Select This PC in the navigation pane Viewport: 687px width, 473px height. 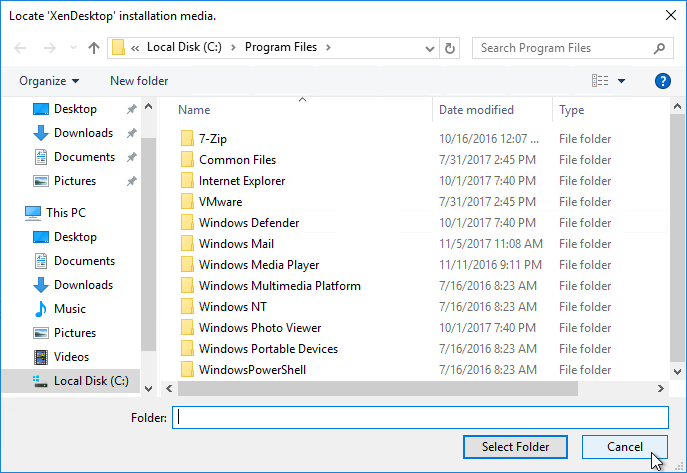(x=66, y=213)
